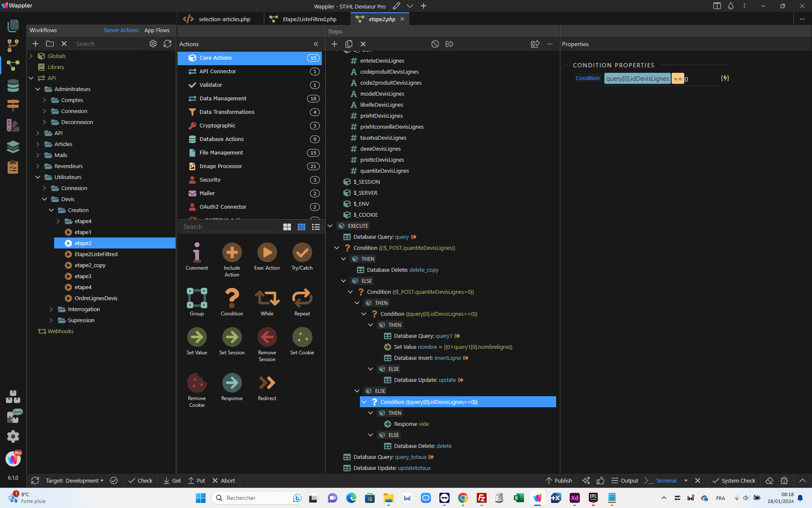Collapse the Utilisateurs folder

pos(38,177)
